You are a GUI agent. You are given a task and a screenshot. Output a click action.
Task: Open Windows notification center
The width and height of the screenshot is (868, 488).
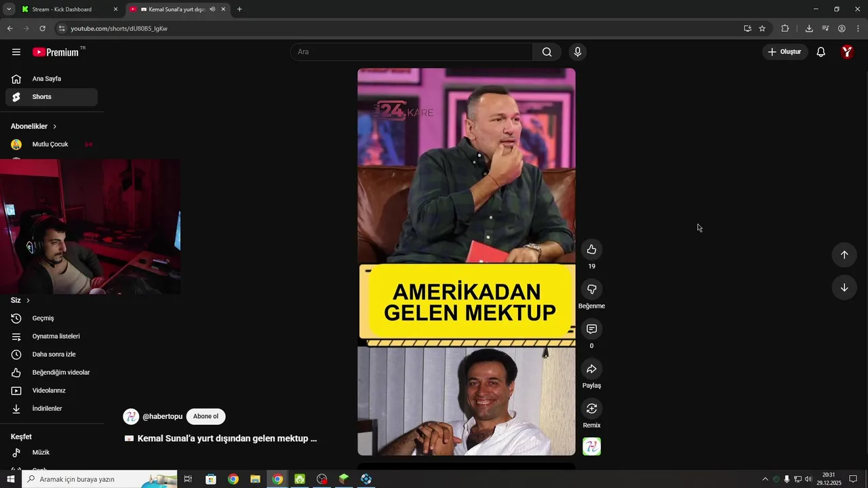point(853,479)
